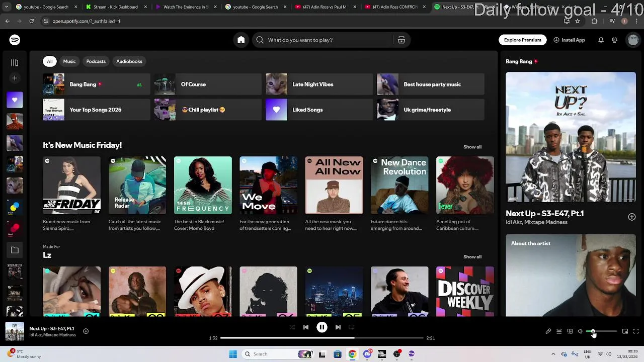
Task: Enter full screen mode
Action: (x=636, y=331)
